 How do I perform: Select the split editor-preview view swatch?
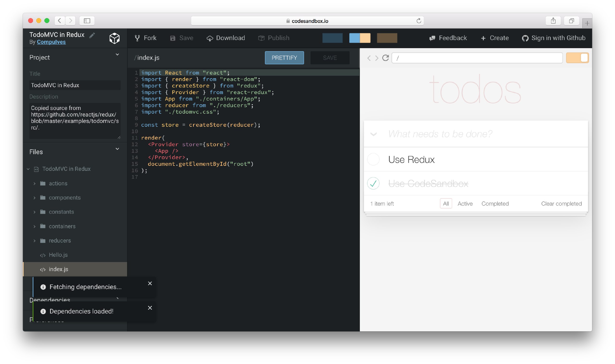click(x=360, y=38)
